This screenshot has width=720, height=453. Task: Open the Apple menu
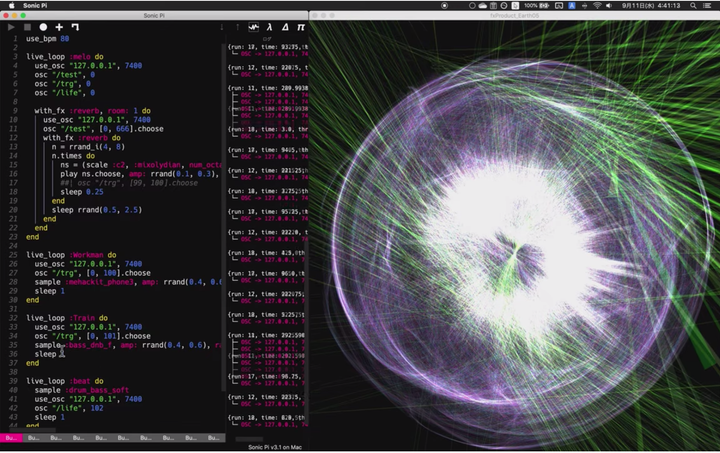[11, 5]
